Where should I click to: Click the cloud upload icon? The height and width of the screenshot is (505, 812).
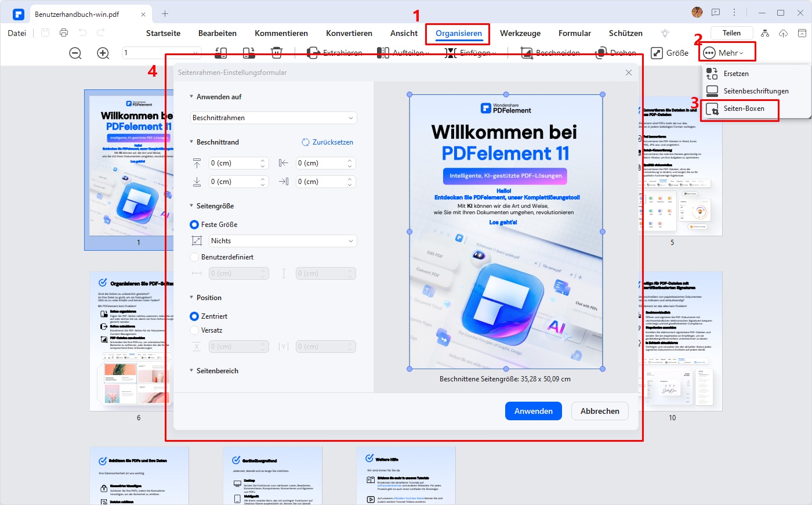point(783,33)
